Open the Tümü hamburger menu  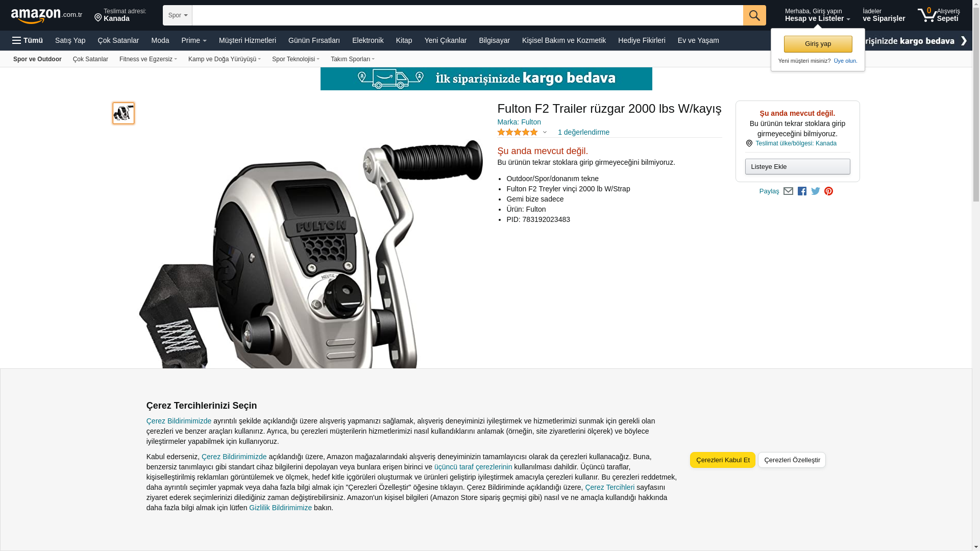point(28,40)
